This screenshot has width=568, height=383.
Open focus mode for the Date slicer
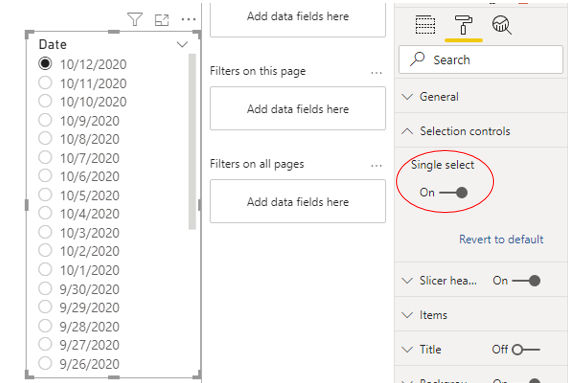pyautogui.click(x=162, y=20)
